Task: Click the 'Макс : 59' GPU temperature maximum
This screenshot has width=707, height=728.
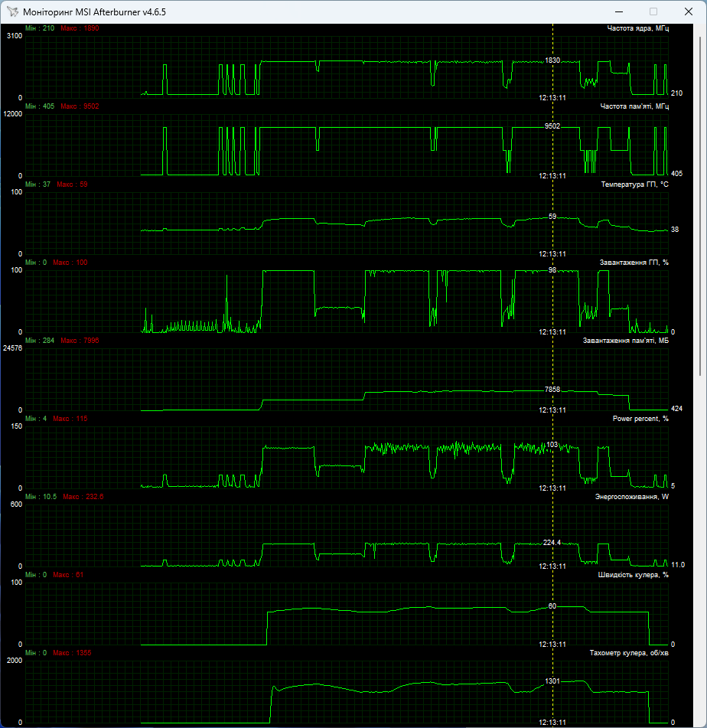Action: [72, 184]
